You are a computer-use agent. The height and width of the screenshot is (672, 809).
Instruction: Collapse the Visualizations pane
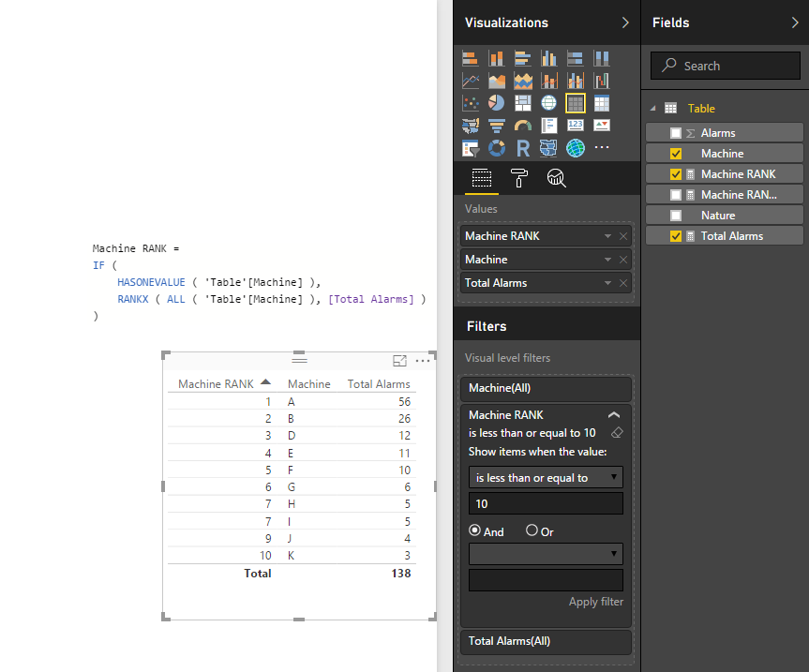pyautogui.click(x=625, y=22)
